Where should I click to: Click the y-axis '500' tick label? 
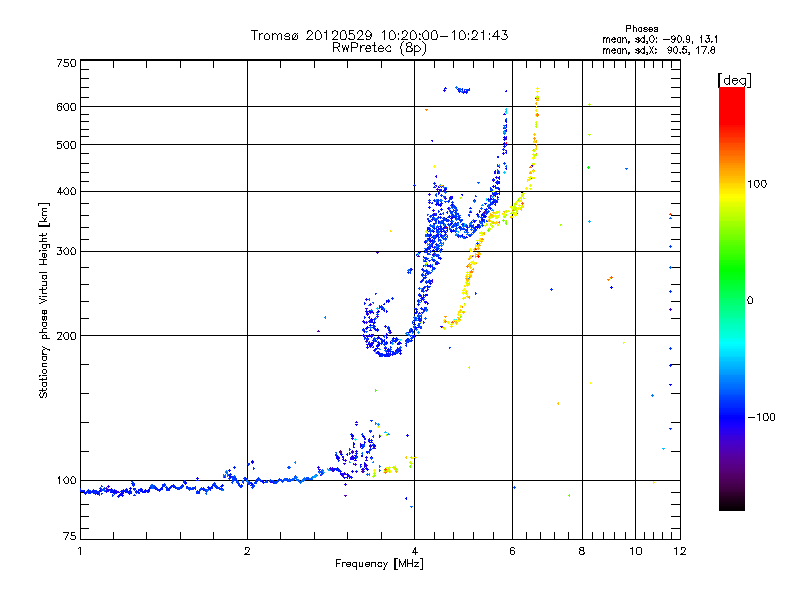[66, 145]
